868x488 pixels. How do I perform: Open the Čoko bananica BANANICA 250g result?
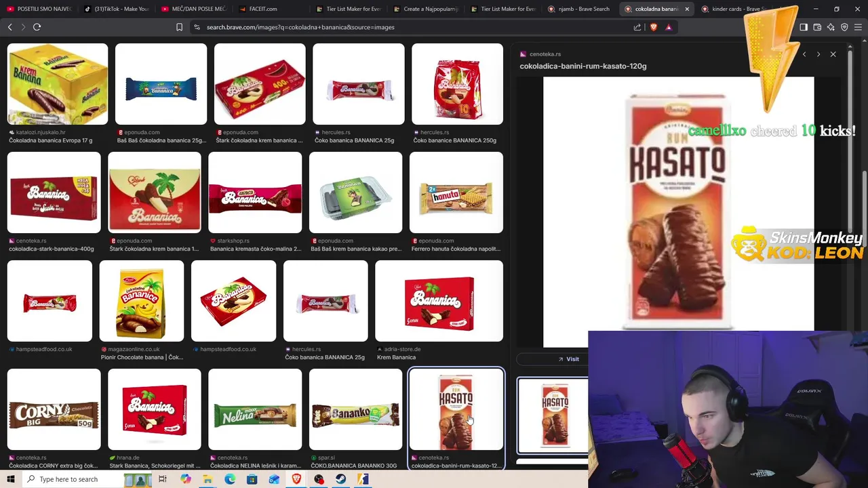pyautogui.click(x=455, y=140)
